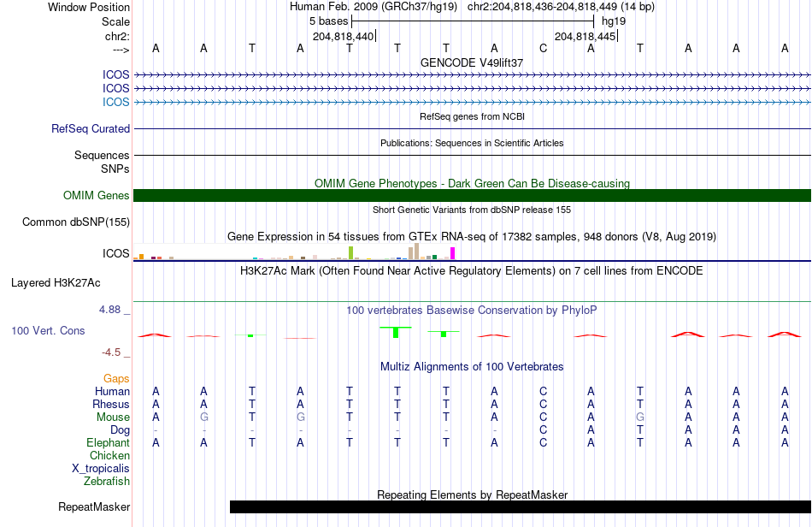Open the Layered H3K27Ac track label
This screenshot has width=812, height=527.
[56, 283]
